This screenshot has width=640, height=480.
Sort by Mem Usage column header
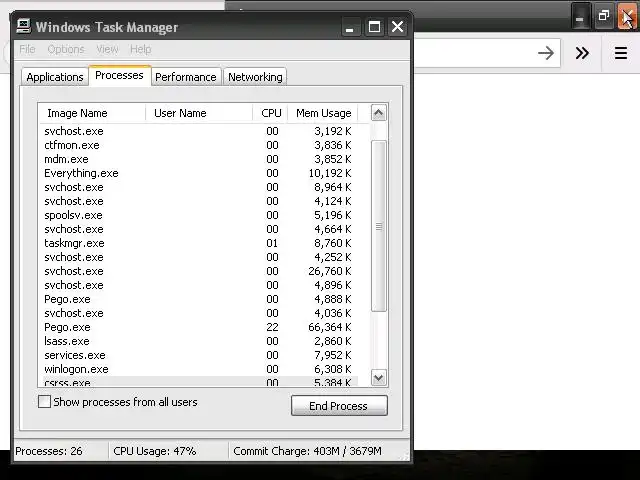click(x=323, y=113)
